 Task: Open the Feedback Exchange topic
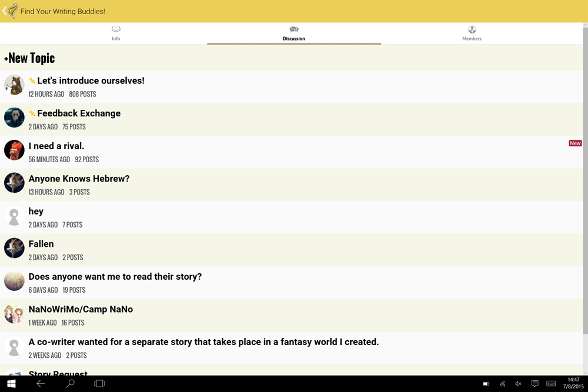click(x=79, y=113)
